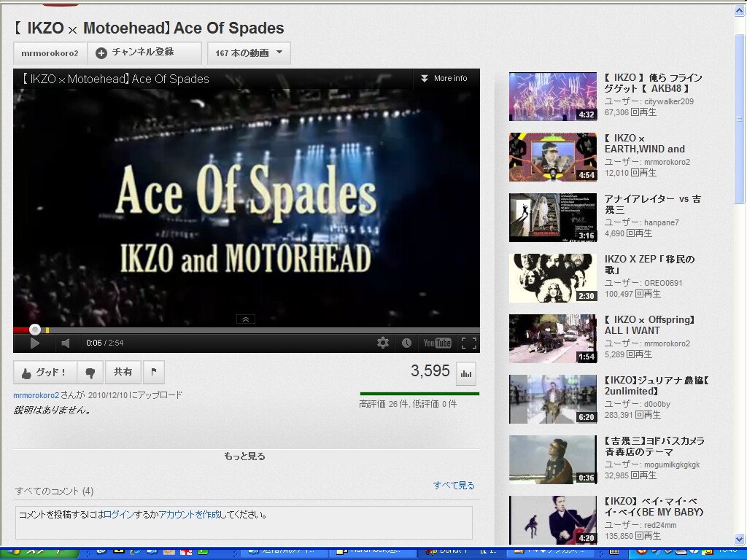Click the 【IKZO】ベイ・マイ・ベイ title link
This screenshot has height=560, width=747.
coord(654,506)
